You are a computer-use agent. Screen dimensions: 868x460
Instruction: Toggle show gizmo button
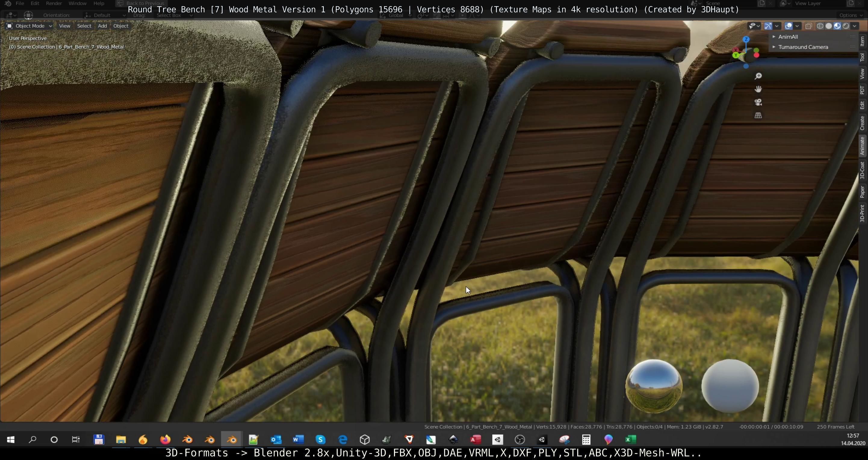(768, 26)
